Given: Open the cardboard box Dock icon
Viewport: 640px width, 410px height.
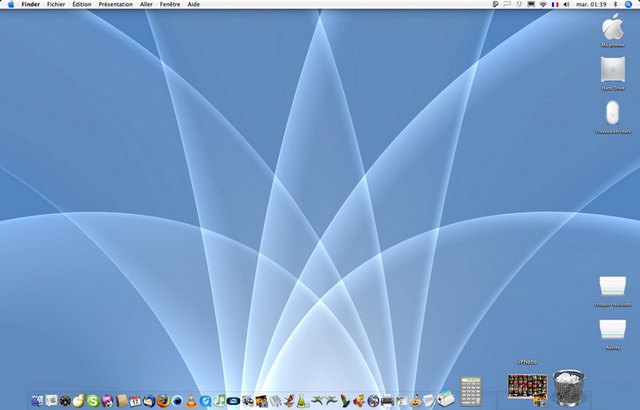Looking at the screenshot, I should pyautogui.click(x=121, y=401).
